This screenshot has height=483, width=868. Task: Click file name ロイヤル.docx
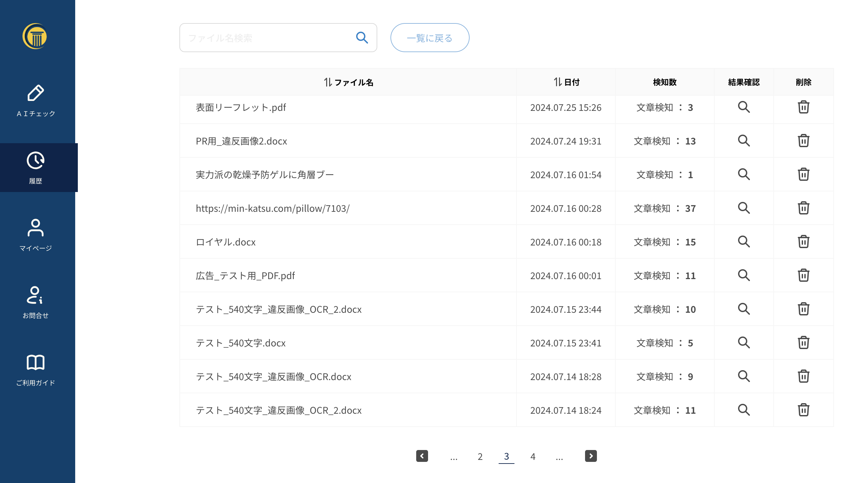226,242
